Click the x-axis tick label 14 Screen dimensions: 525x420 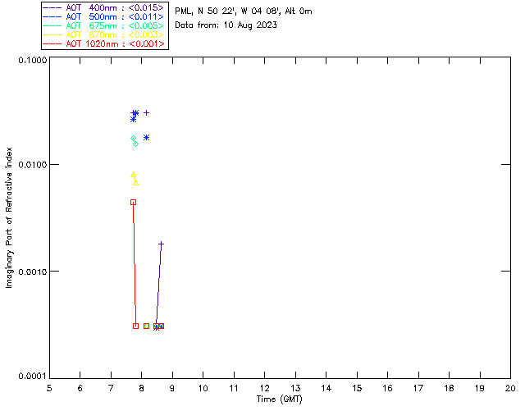point(326,388)
